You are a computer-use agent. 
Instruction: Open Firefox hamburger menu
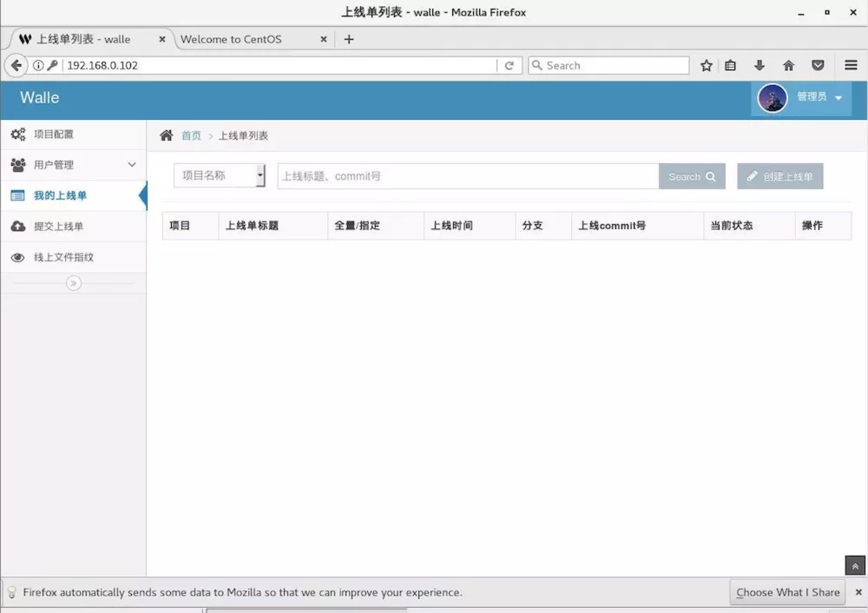click(851, 66)
